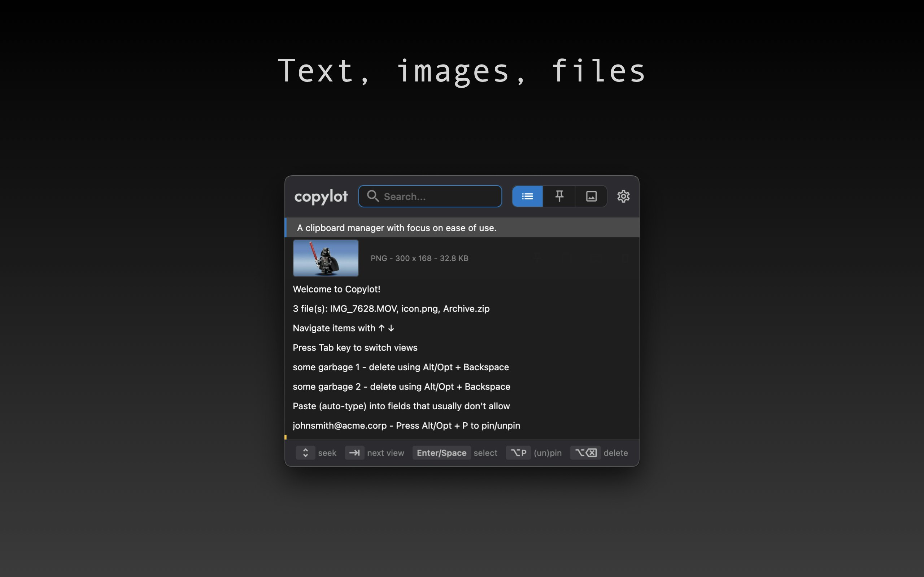
Task: Select the 3 file(s) IMG_7628.MOV entry
Action: (391, 308)
